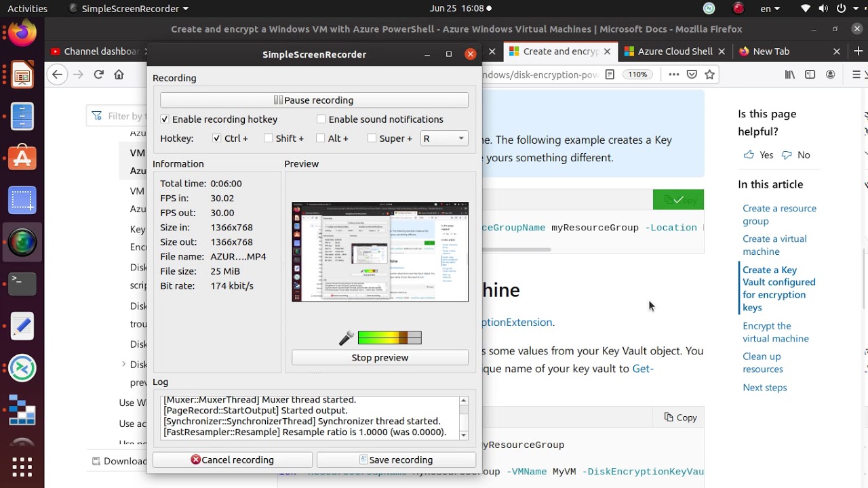Open Ubuntu Software store icon

coord(22,159)
